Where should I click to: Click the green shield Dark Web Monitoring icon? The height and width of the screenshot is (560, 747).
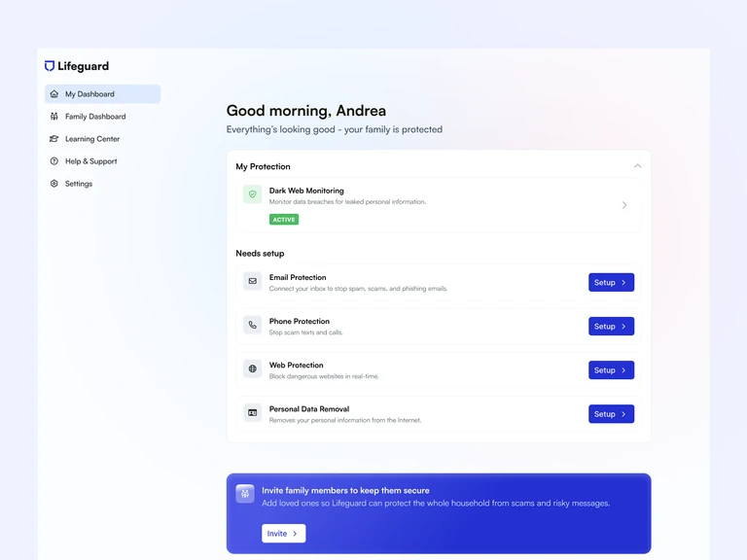tap(253, 194)
